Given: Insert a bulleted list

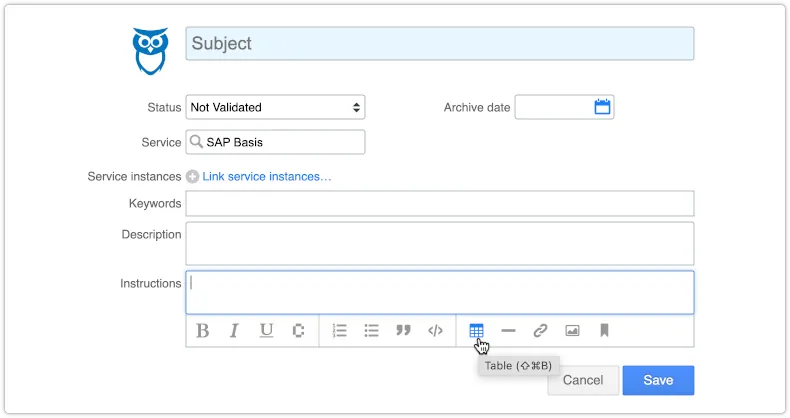Looking at the screenshot, I should point(371,331).
